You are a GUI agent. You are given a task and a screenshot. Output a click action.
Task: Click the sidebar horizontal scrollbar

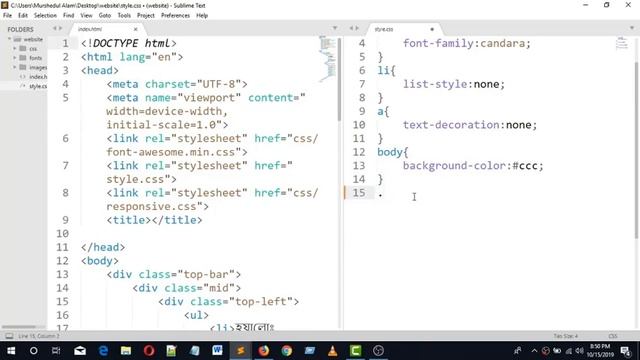(19, 327)
